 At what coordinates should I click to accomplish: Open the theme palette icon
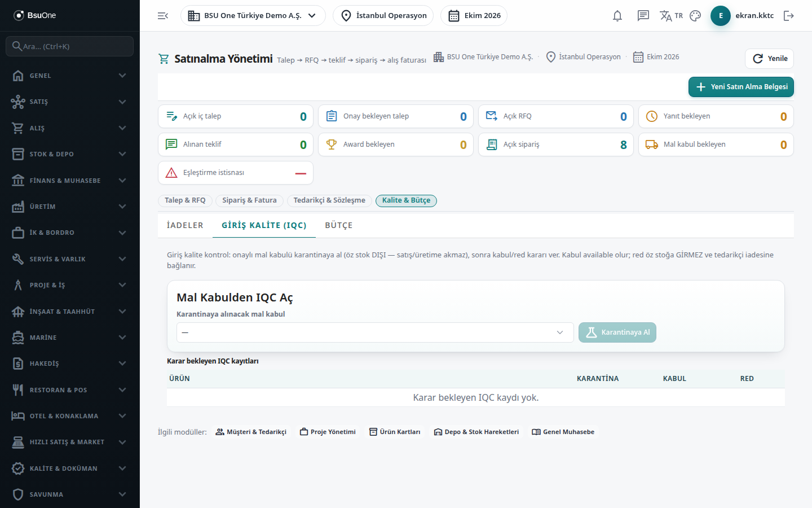[x=695, y=16]
